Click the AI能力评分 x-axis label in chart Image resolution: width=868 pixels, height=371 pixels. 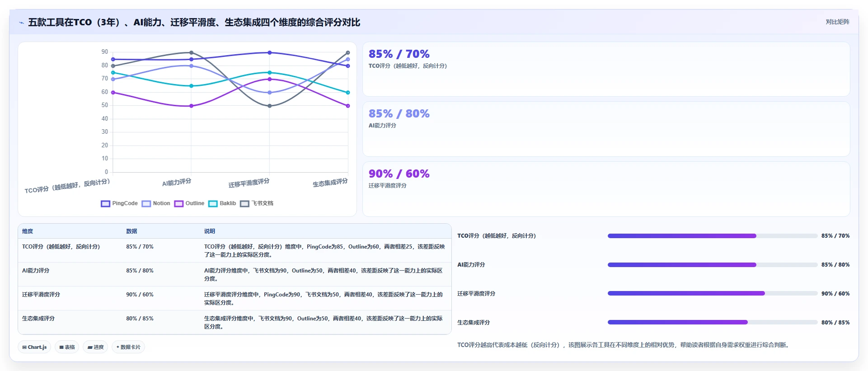click(x=177, y=182)
